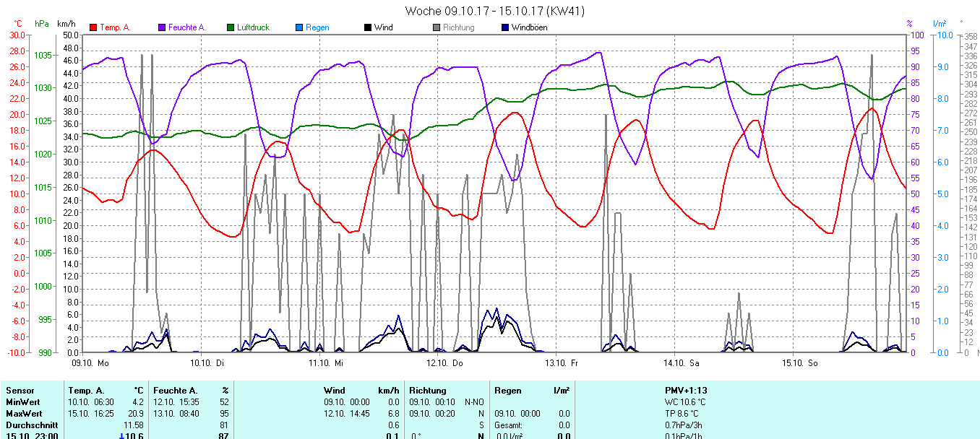Viewport: 980px width, 439px height.
Task: Click the km/h axis unit label
Action: [67, 24]
